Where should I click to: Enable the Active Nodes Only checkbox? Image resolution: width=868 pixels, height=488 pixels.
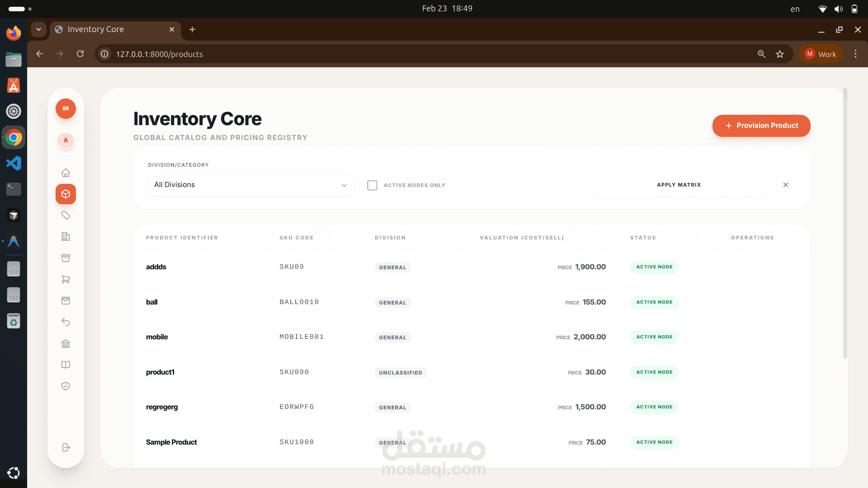click(x=372, y=185)
